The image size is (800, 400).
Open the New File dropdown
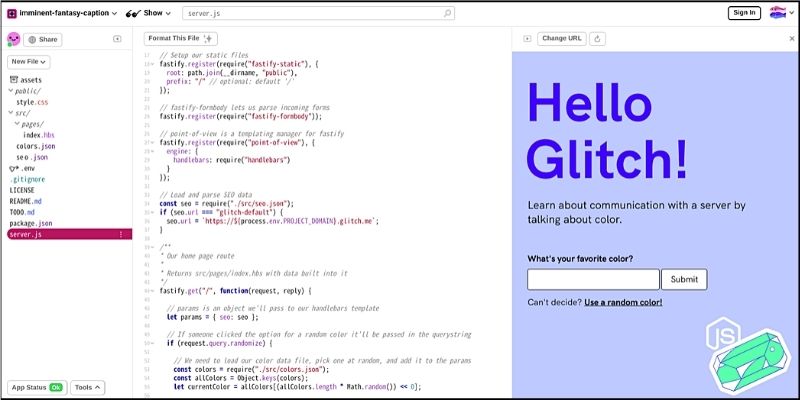29,62
